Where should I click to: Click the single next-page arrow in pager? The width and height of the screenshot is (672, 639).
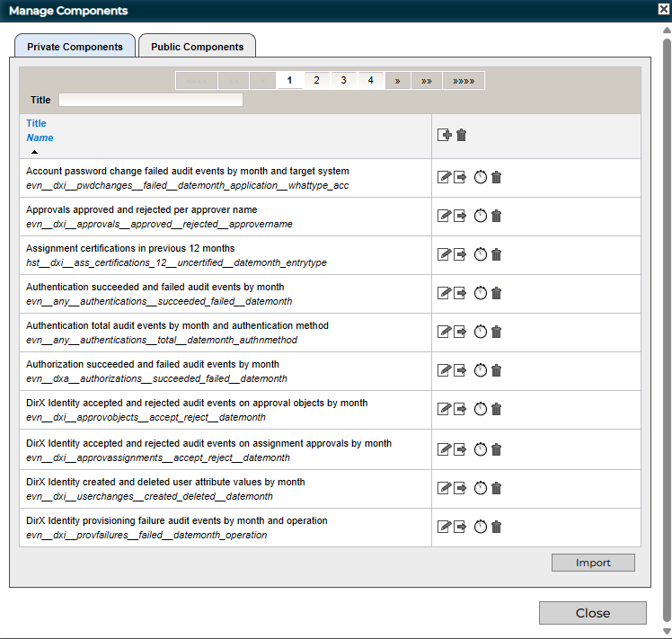397,80
